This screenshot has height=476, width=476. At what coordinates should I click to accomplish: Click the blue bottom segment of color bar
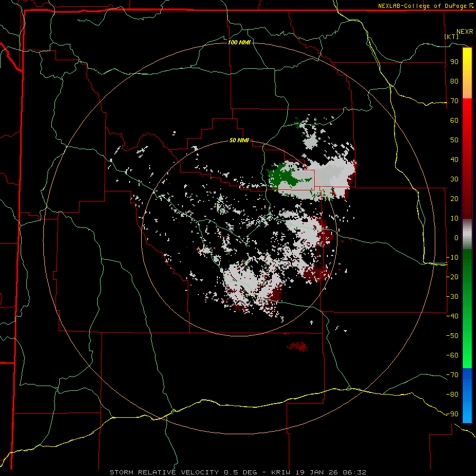tap(467, 395)
